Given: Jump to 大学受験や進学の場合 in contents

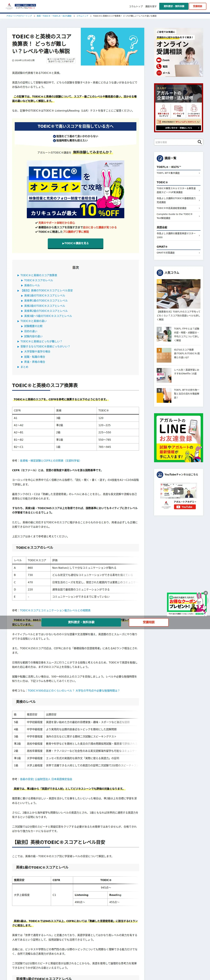Looking at the screenshot, I should tap(37, 351).
